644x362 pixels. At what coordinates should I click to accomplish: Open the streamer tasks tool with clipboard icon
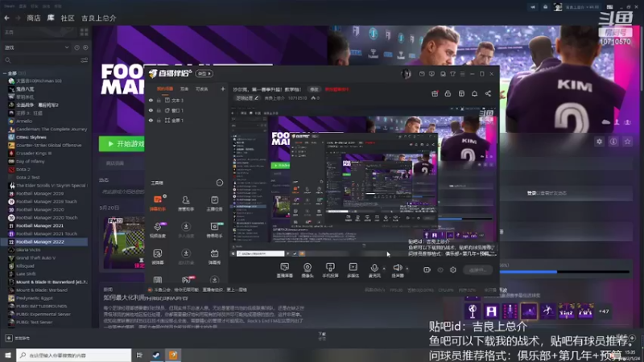(214, 204)
